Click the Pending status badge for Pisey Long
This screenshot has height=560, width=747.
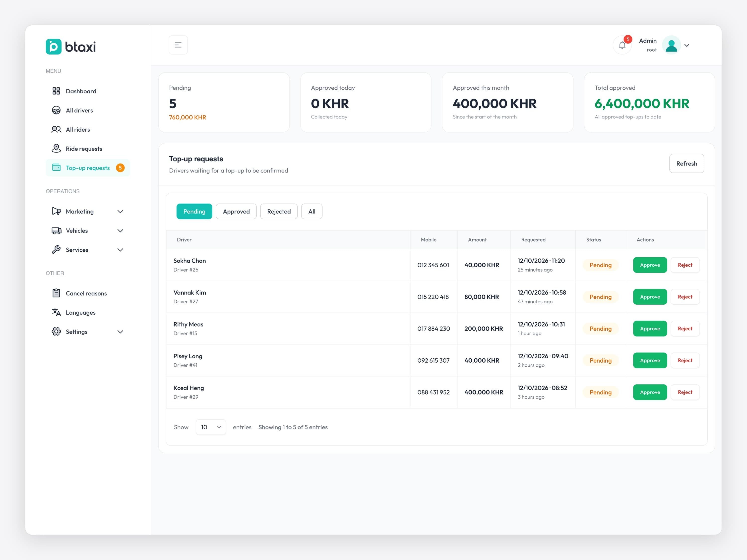[600, 360]
